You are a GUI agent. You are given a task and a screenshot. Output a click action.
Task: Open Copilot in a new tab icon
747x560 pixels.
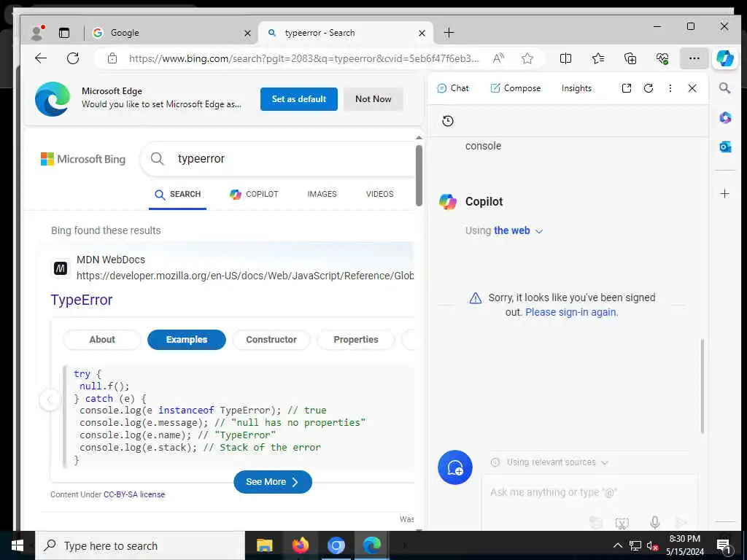(627, 88)
